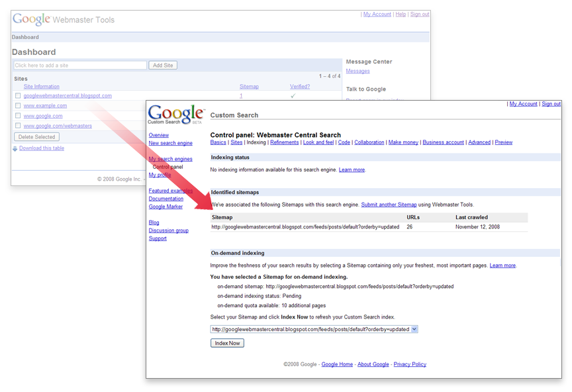Open the Refinements tab
Viewport: 572px width, 392px height.
[284, 142]
